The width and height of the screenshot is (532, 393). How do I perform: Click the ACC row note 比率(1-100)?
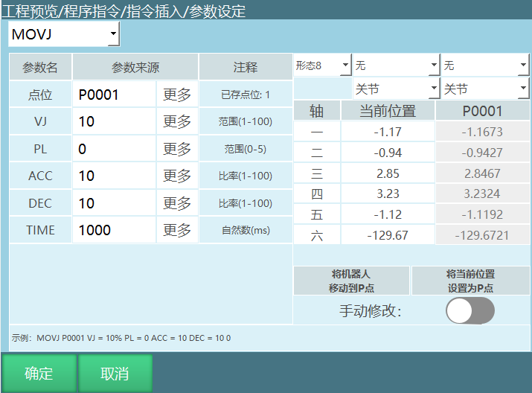(x=246, y=176)
